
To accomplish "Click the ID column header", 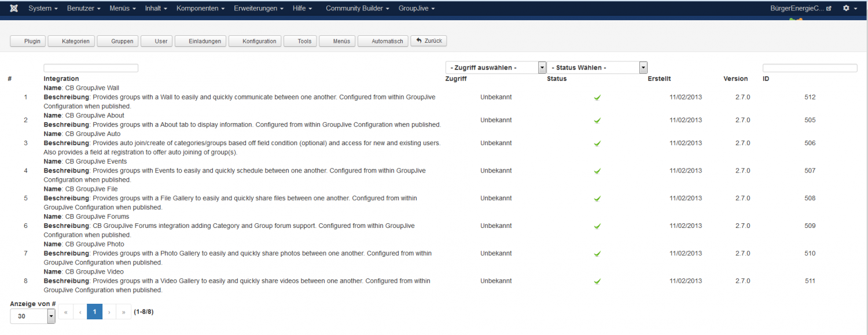I will (x=766, y=79).
